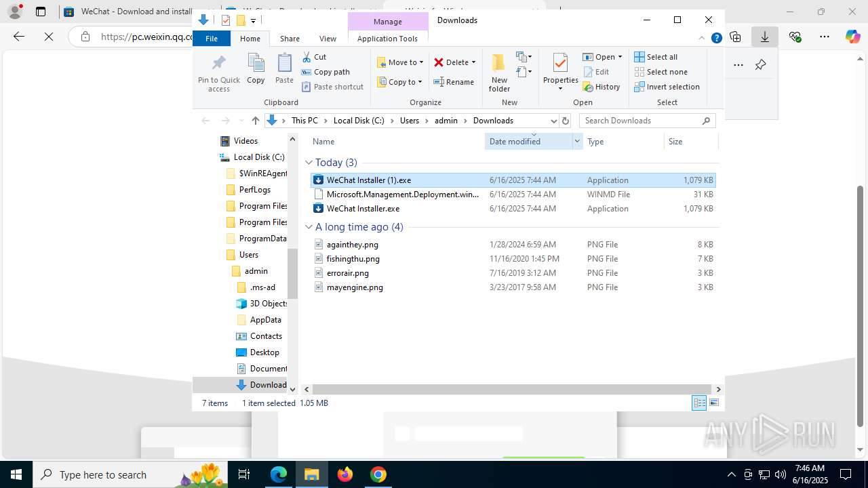Switch to details view layout
Viewport: 868px width, 488px height.
pyautogui.click(x=699, y=403)
